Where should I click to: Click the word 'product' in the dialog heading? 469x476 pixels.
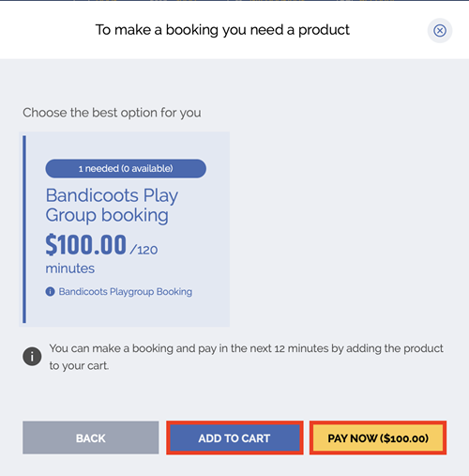324,30
